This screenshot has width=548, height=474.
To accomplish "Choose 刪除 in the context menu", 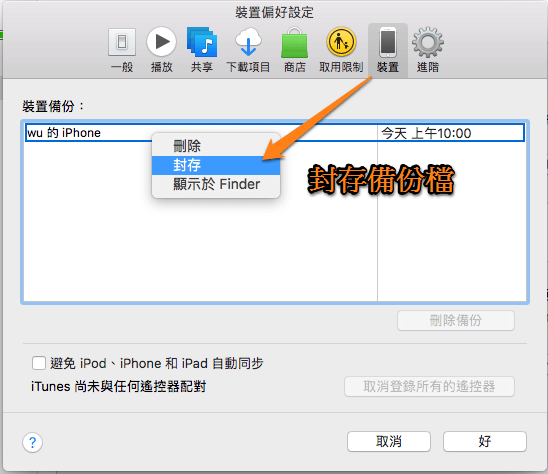I will coord(216,146).
